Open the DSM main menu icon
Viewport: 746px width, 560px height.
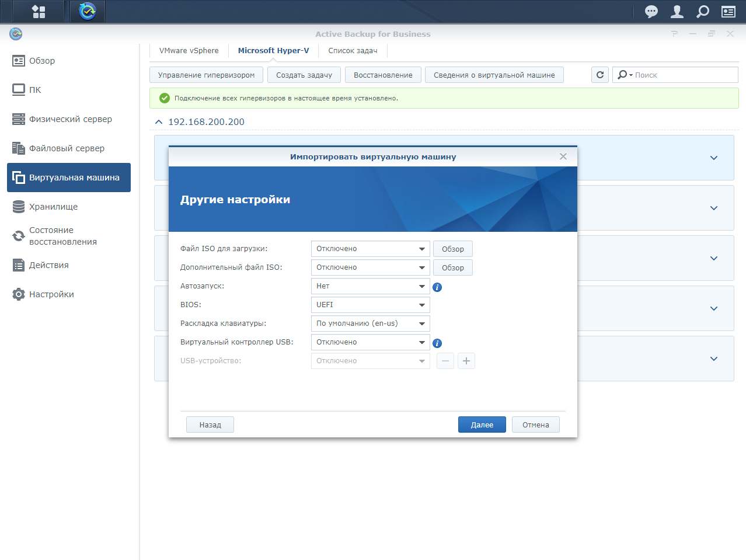39,12
